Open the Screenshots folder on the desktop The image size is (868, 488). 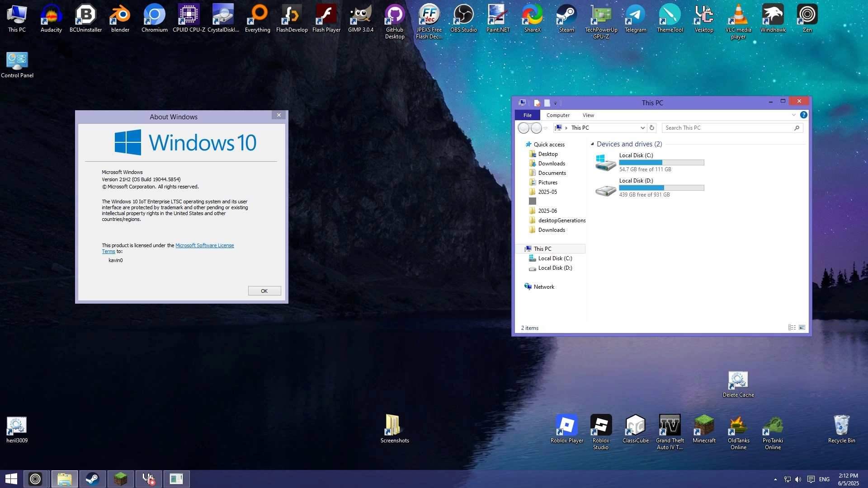pos(395,429)
